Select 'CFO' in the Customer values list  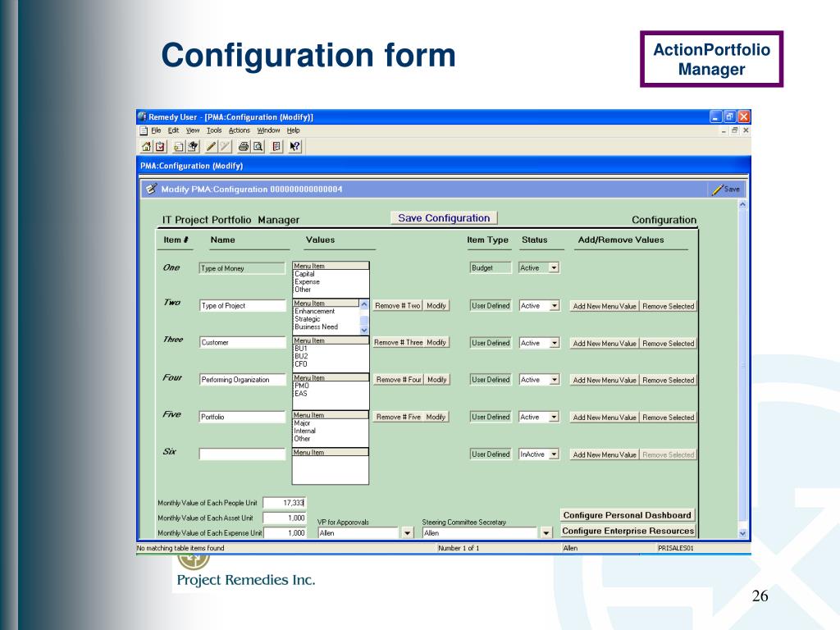click(301, 364)
